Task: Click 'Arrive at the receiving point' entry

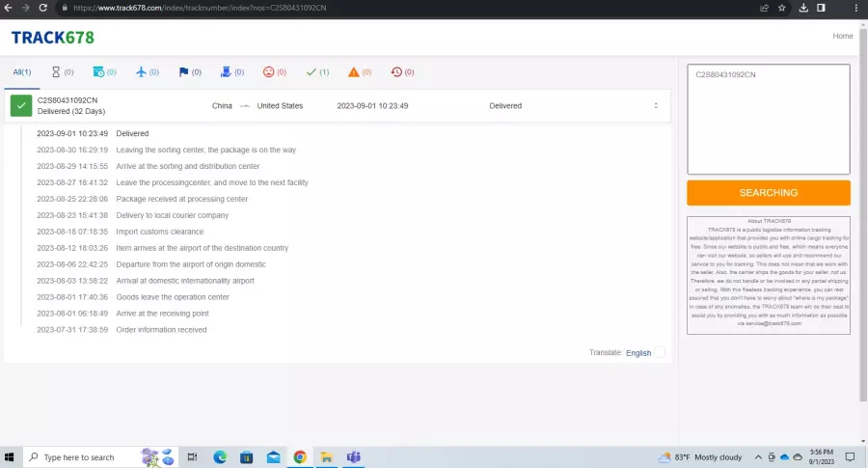Action: pos(162,314)
